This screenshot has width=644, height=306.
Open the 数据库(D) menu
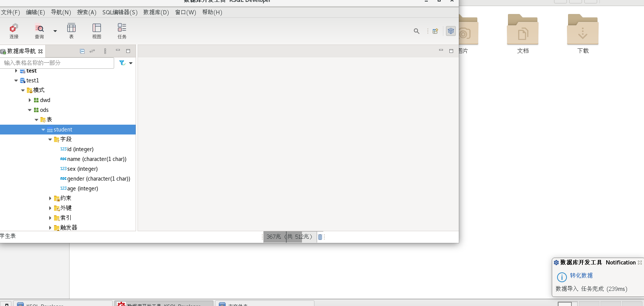156,12
